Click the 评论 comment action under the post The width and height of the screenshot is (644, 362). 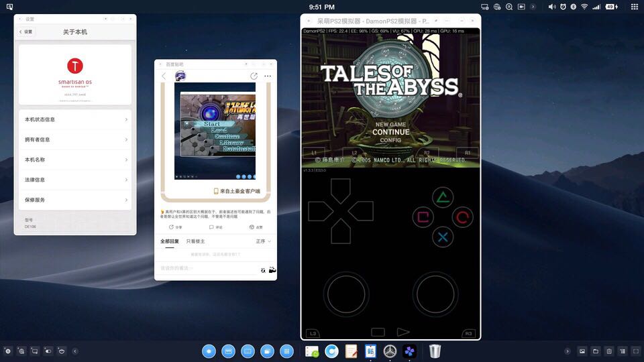click(x=215, y=227)
